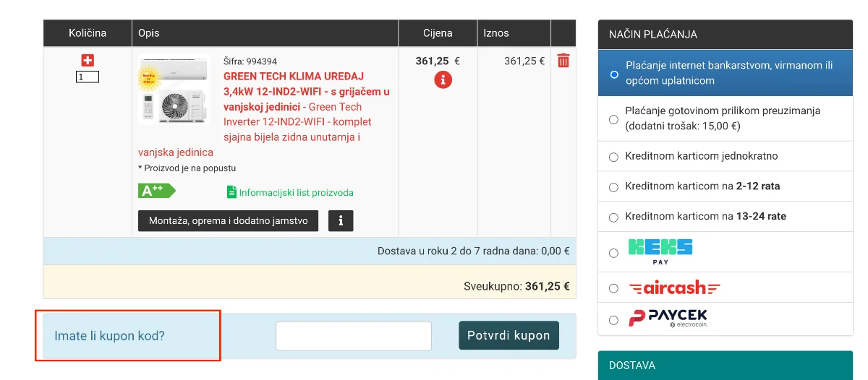Viewport: 868px width, 380px height.
Task: Click the NAČIN PLAĆANJA panel header
Action: [x=726, y=35]
